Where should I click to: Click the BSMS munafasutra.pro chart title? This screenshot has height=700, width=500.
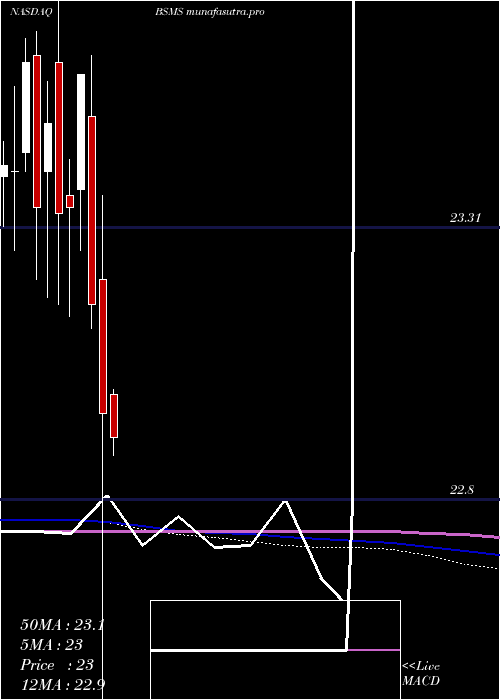[x=209, y=12]
